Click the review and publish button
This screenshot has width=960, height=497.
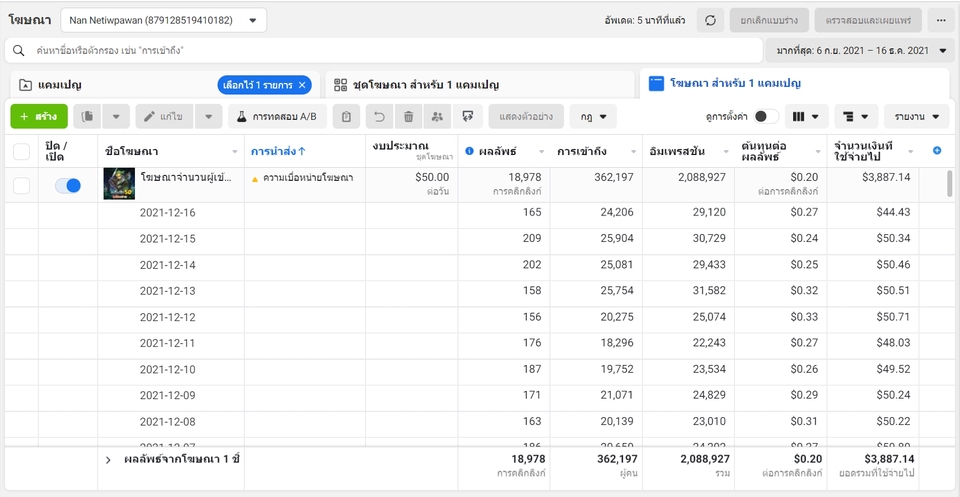868,20
